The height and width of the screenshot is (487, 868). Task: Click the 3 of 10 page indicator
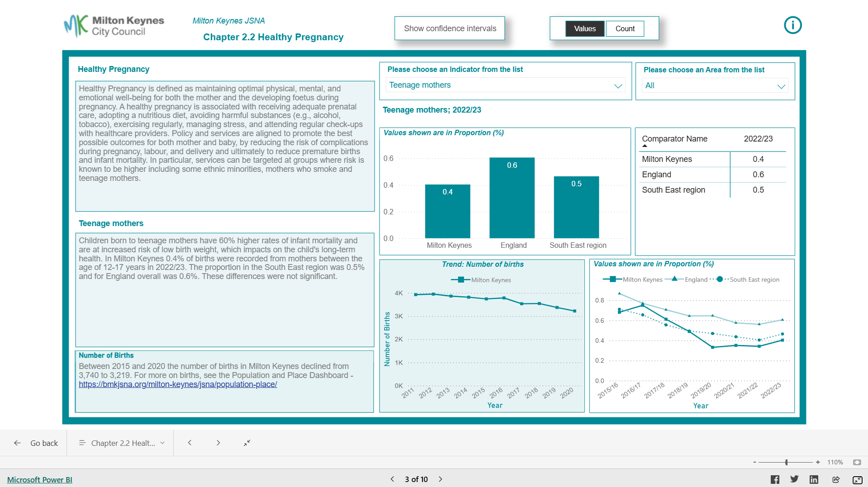(x=416, y=479)
